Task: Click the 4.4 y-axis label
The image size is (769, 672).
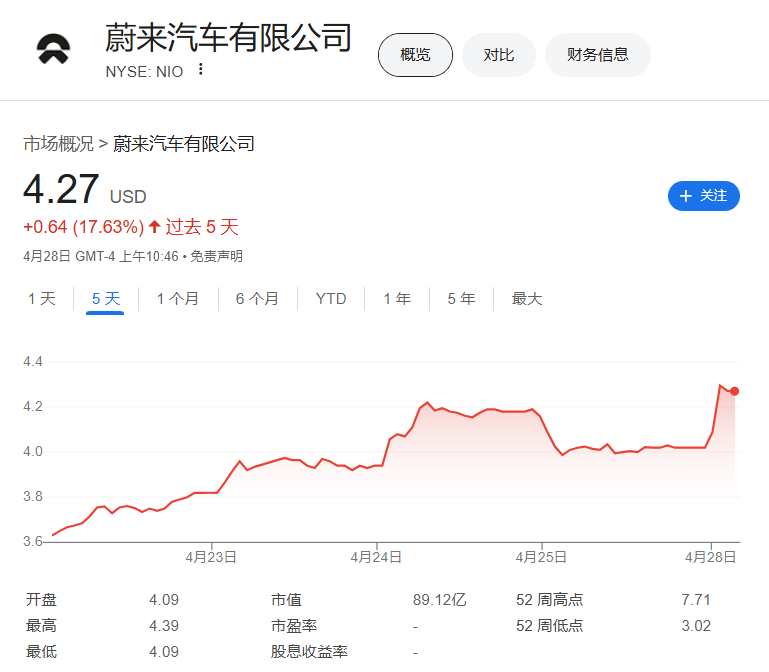Action: pos(33,362)
